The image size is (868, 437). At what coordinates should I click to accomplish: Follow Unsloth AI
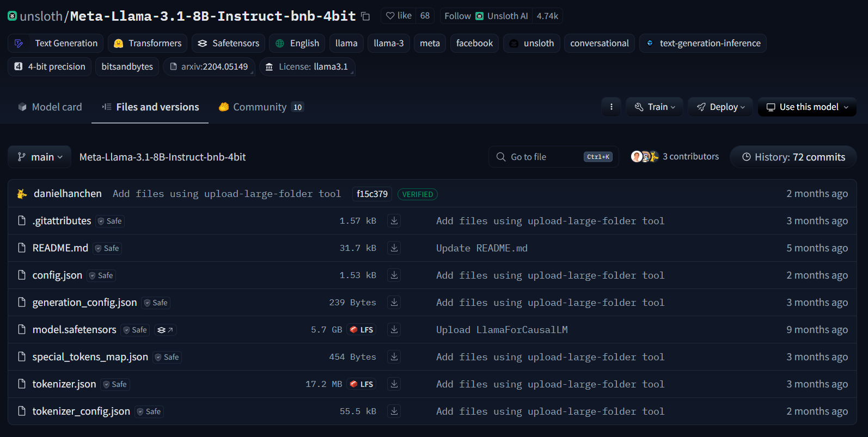(x=486, y=16)
